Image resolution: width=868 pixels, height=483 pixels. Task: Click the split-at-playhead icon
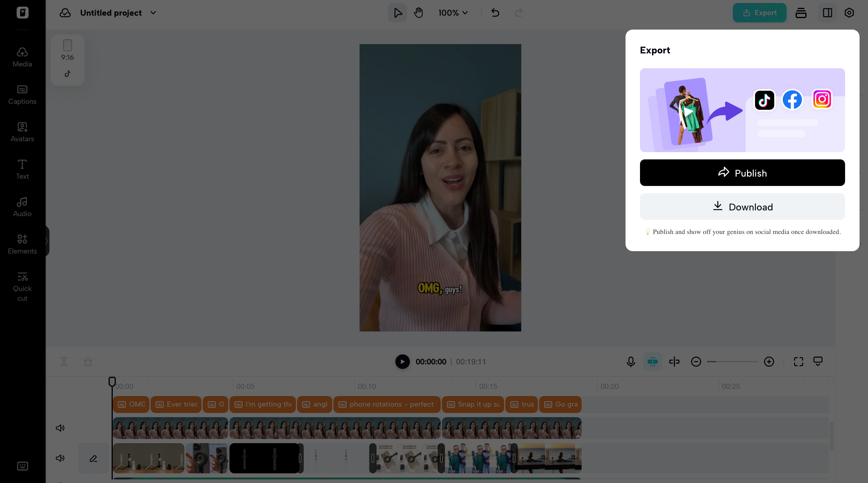coord(674,362)
